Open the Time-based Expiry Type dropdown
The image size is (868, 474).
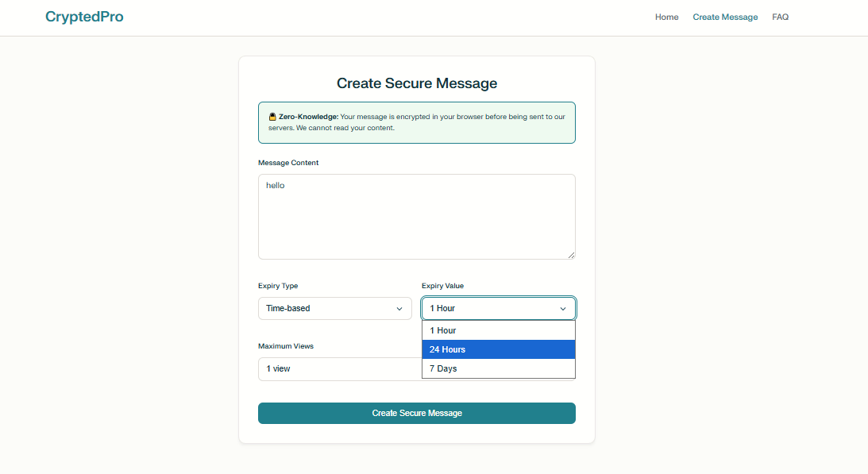(334, 308)
